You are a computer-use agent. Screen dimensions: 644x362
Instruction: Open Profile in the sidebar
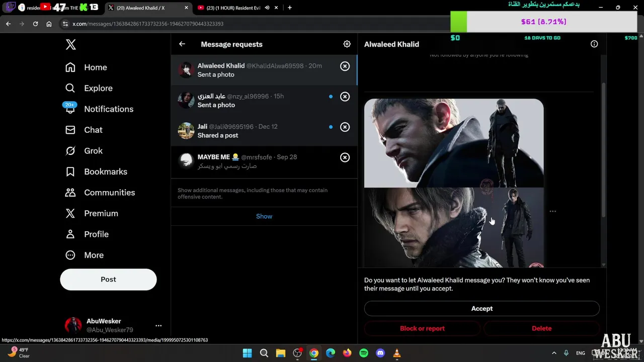87,234
